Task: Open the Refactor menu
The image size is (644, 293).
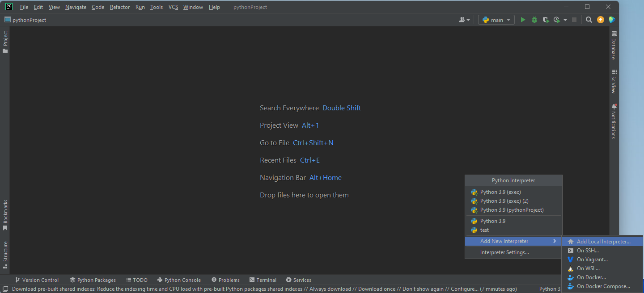Action: coord(119,7)
